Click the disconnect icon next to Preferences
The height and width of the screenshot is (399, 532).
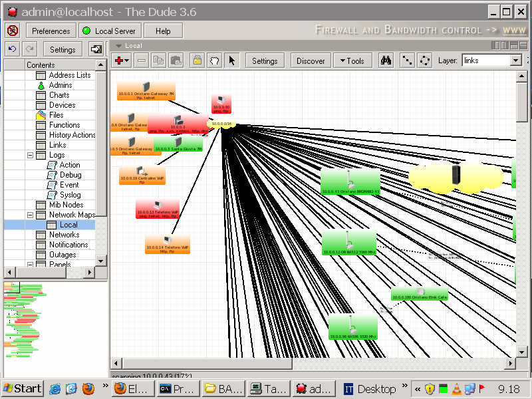13,31
